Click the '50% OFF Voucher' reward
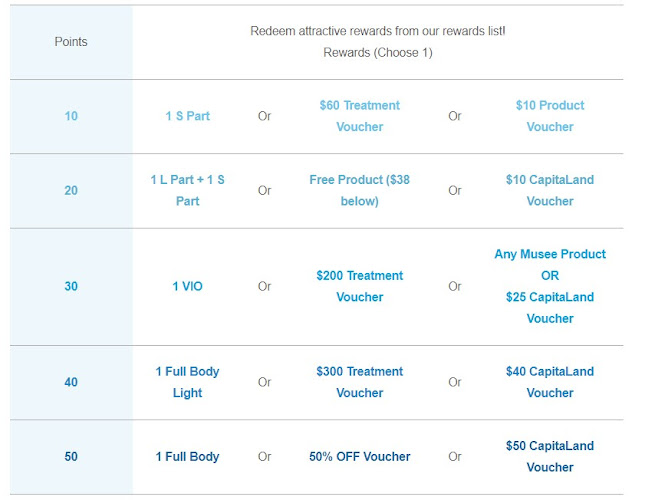Viewport: 645px width, 500px height. pos(360,456)
